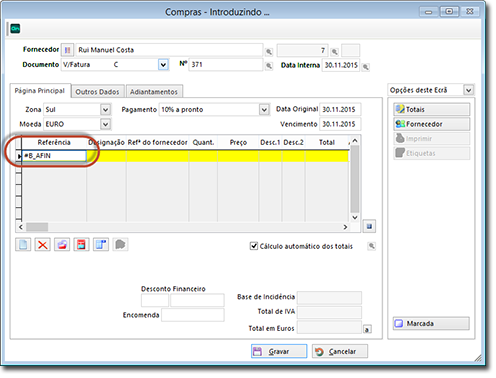Click the Total de IVA field
This screenshot has height=378, width=496.
coord(329,312)
